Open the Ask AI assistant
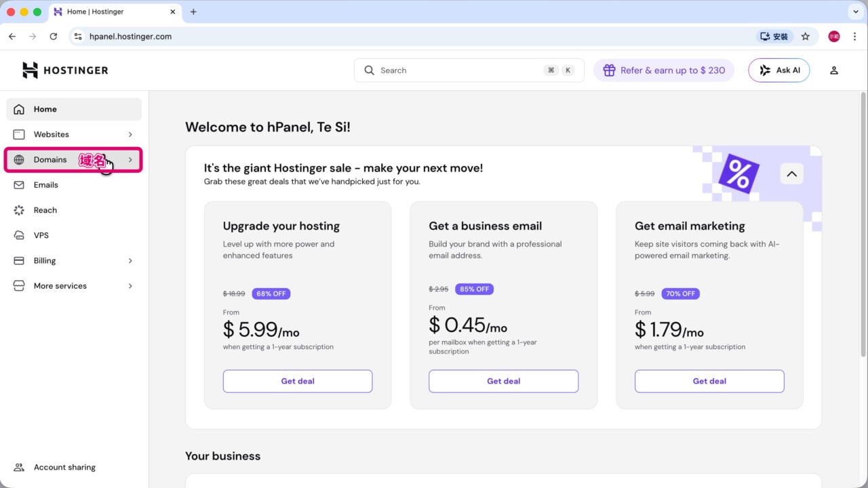The image size is (868, 488). click(779, 70)
